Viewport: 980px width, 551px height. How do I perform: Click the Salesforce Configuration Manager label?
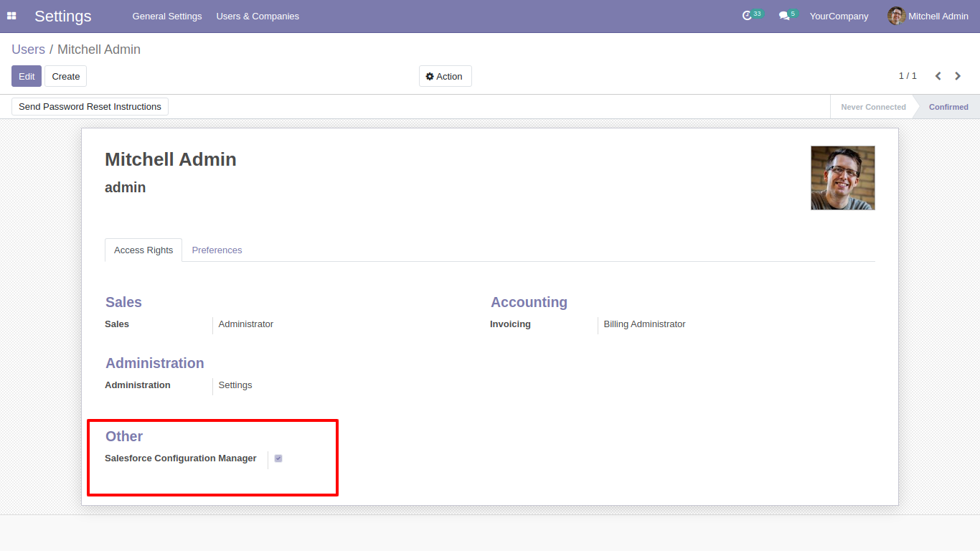[181, 458]
